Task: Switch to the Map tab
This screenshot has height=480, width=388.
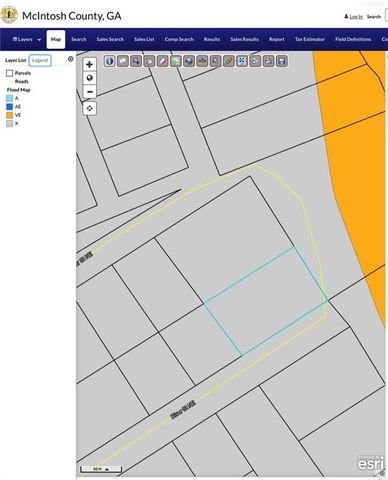Action: [x=56, y=39]
